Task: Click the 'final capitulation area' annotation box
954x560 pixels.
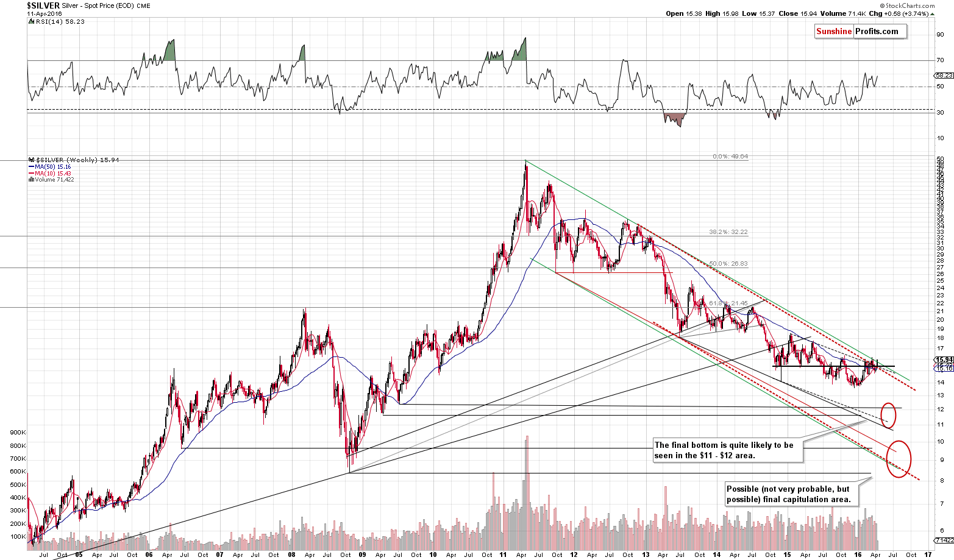Action: pos(792,494)
